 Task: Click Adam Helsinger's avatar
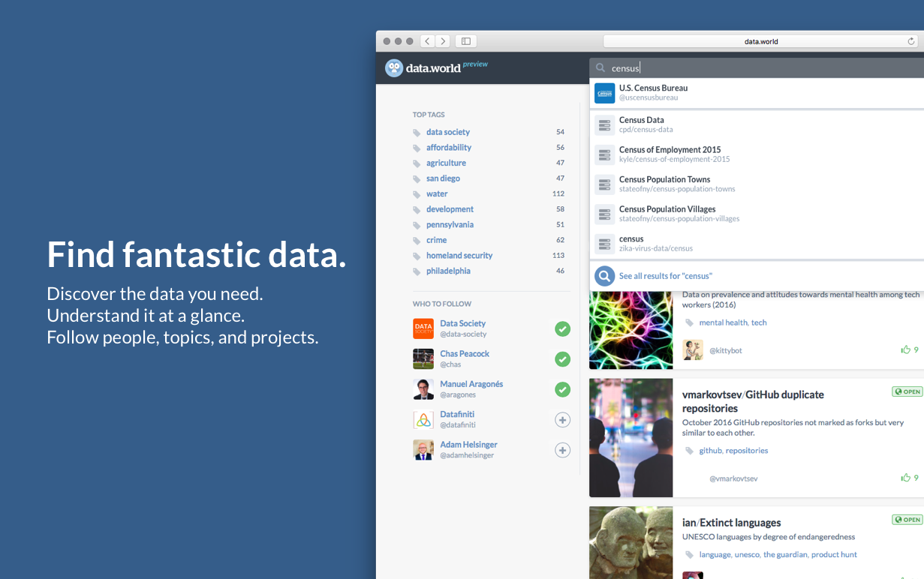point(423,450)
